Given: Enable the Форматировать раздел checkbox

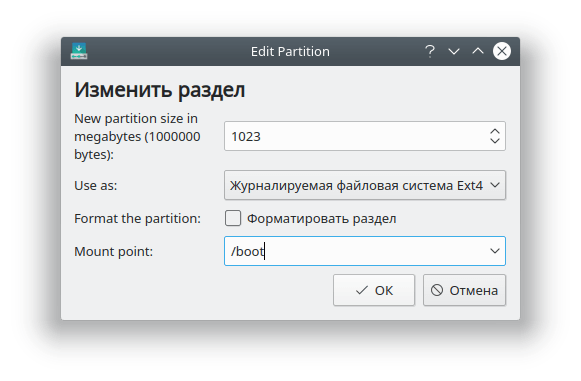Looking at the screenshot, I should pos(233,218).
